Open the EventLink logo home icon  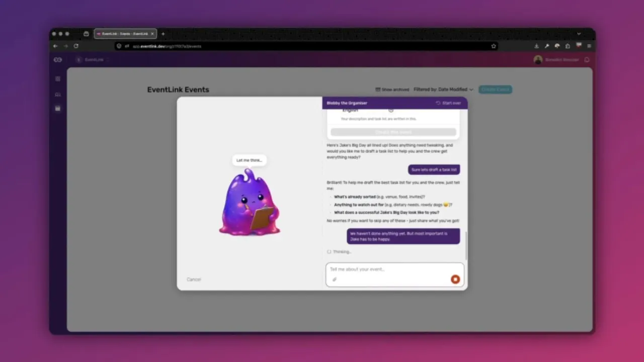tap(58, 60)
